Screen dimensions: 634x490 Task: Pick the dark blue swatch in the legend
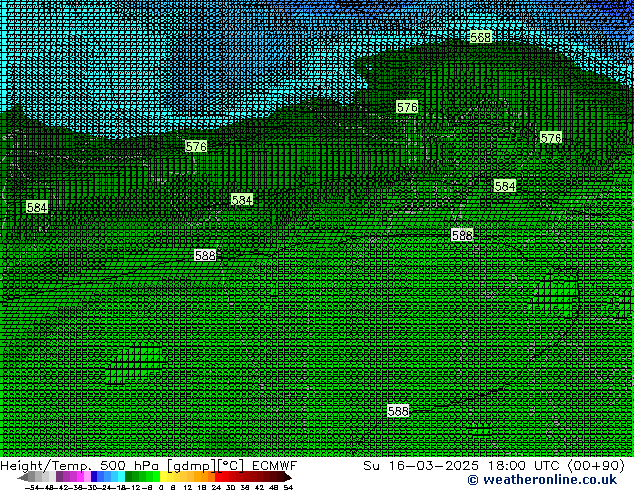click(94, 476)
